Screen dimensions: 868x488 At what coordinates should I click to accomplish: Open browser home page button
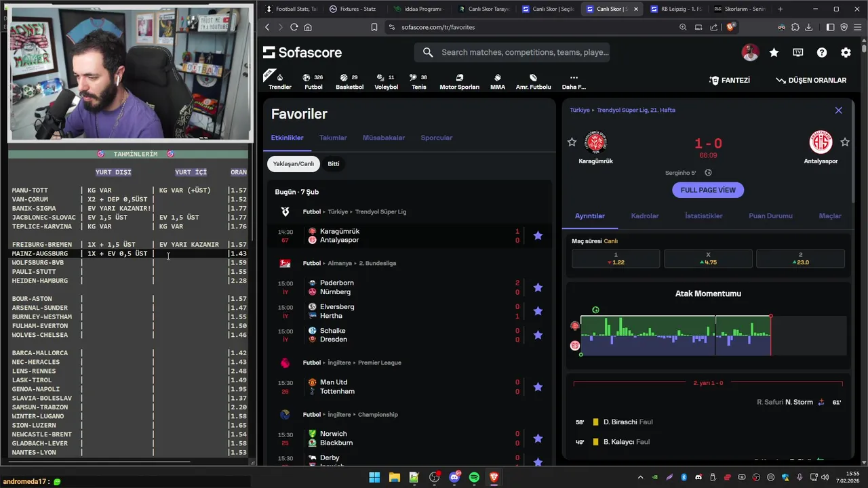click(308, 27)
